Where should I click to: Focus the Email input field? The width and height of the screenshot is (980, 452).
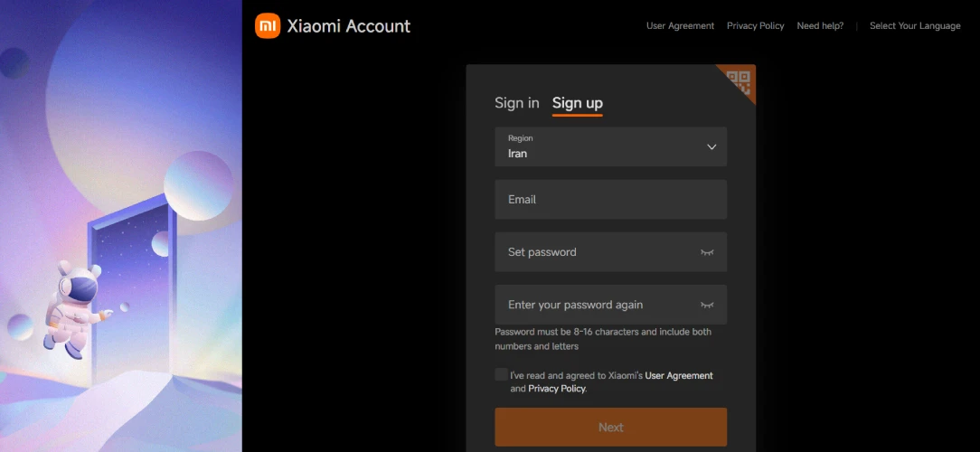(610, 200)
